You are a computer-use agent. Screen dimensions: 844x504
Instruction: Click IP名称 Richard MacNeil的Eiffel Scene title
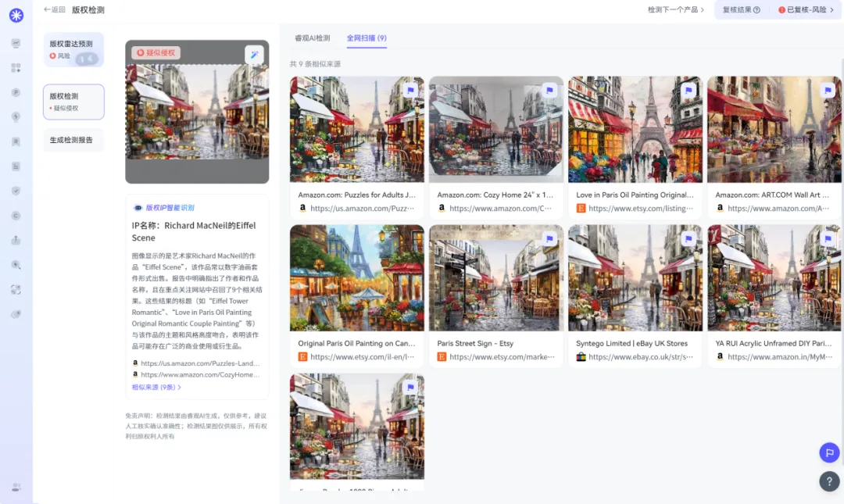194,231
